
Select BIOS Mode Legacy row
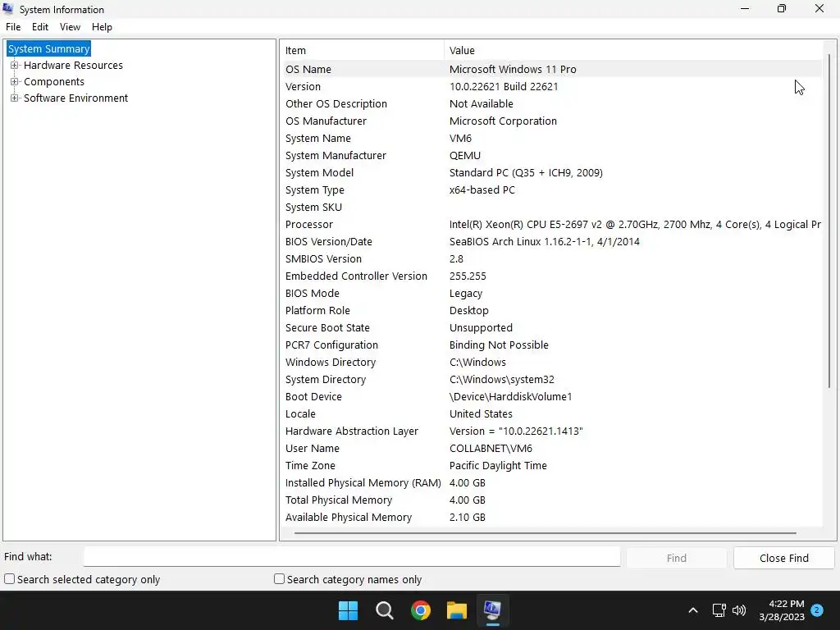click(x=552, y=293)
